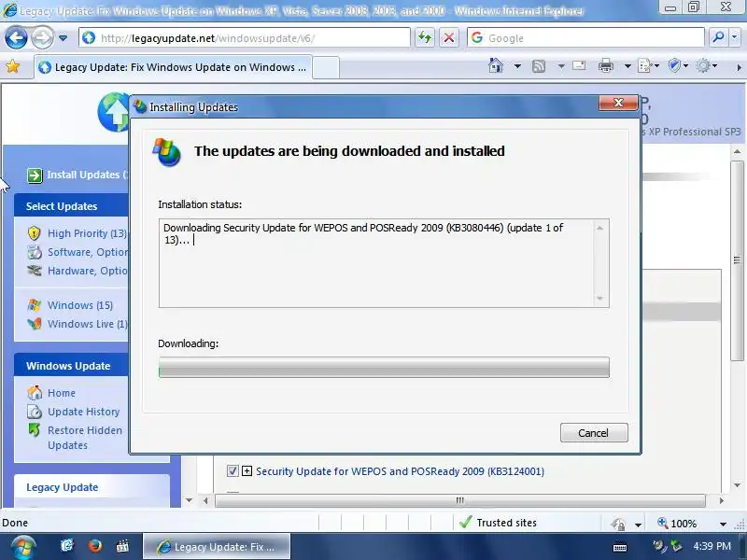Click the Hardware Optional category icon

click(x=35, y=271)
